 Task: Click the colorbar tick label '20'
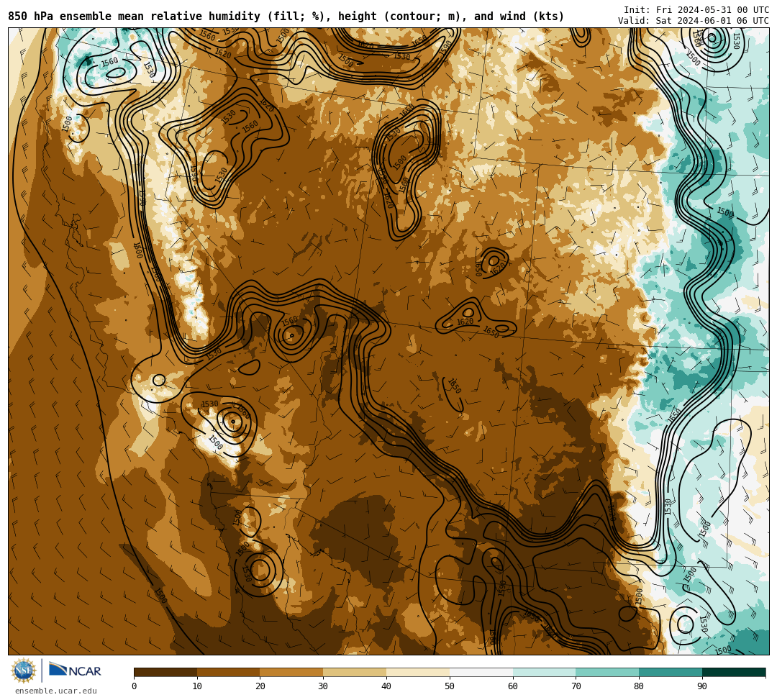(260, 686)
